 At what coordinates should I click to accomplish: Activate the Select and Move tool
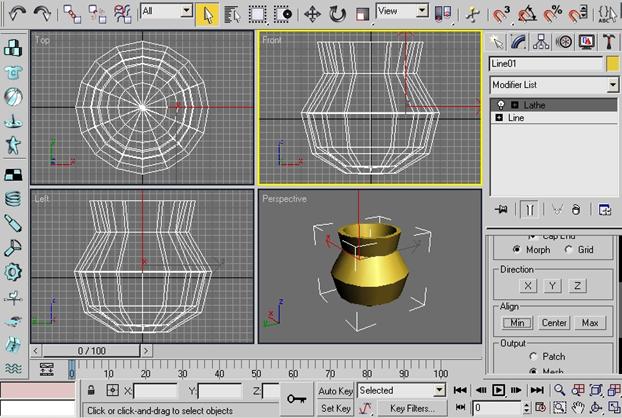pyautogui.click(x=312, y=14)
